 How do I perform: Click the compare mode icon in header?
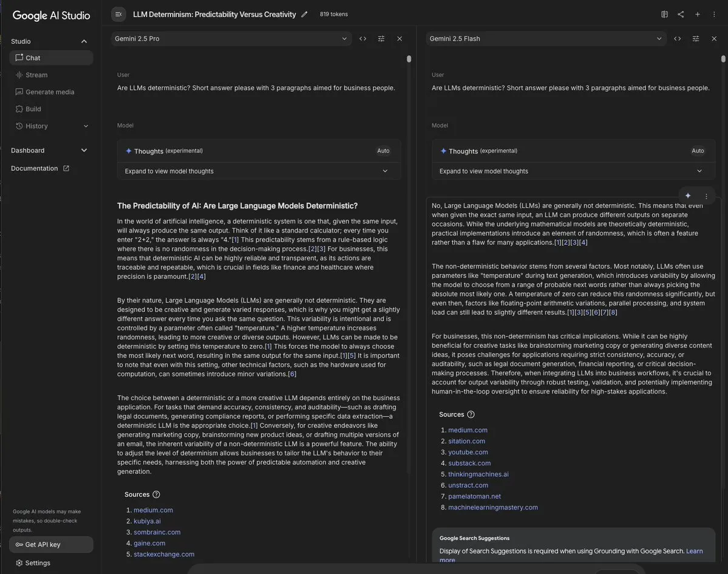[x=664, y=15]
